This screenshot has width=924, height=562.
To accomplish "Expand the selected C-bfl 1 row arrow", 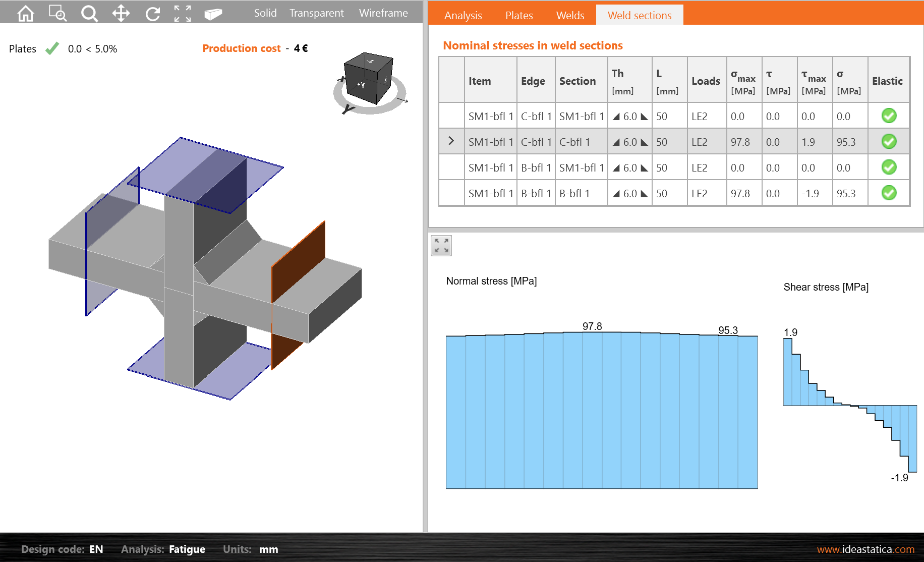I will click(x=451, y=141).
